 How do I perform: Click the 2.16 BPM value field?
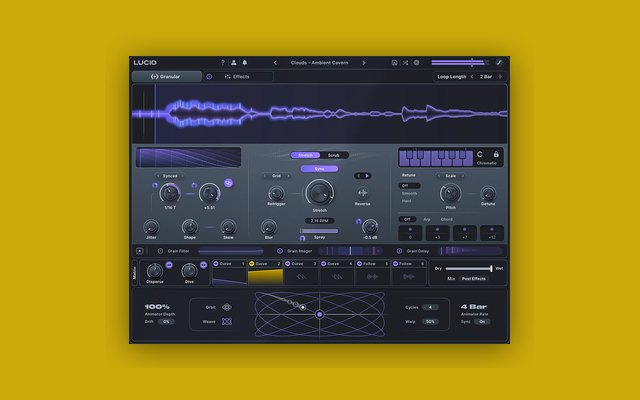point(319,221)
